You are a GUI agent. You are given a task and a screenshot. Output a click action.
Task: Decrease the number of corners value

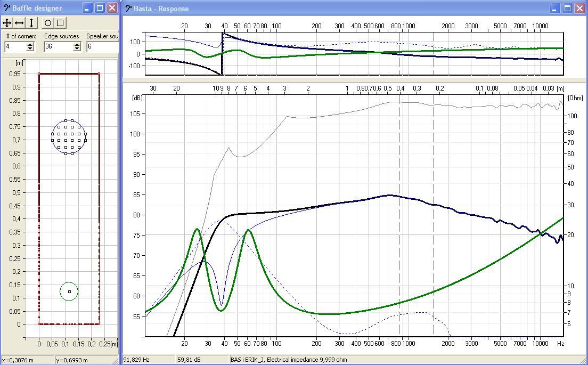click(30, 49)
